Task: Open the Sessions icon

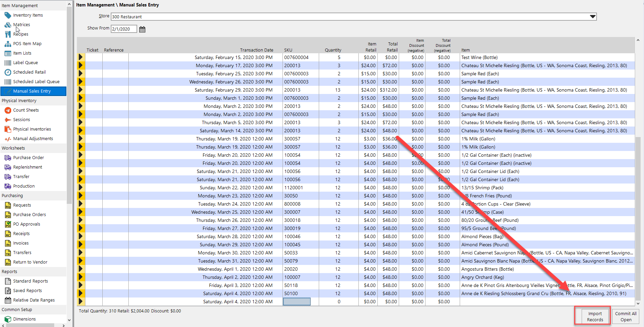Action: [x=8, y=120]
